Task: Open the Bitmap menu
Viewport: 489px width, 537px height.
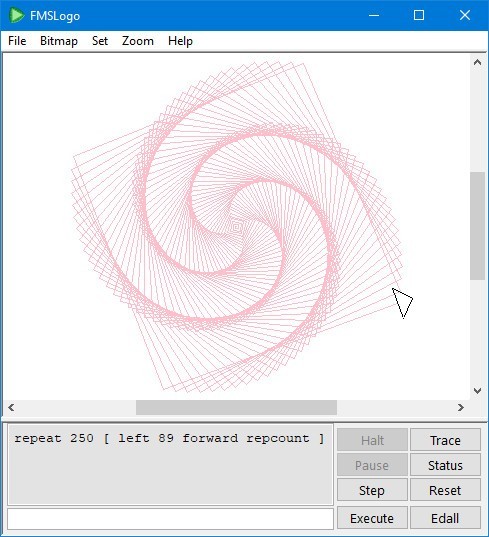Action: click(59, 41)
